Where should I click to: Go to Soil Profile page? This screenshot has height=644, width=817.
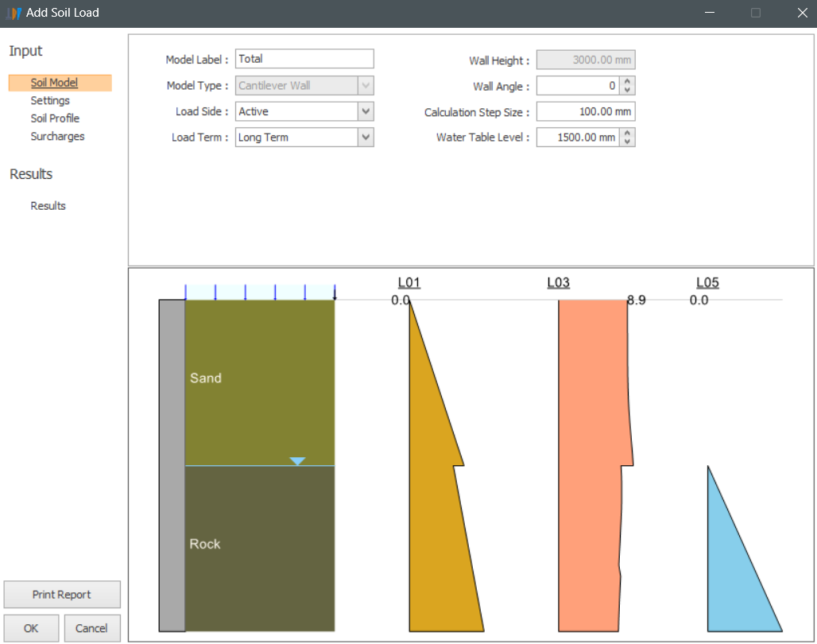tap(55, 118)
